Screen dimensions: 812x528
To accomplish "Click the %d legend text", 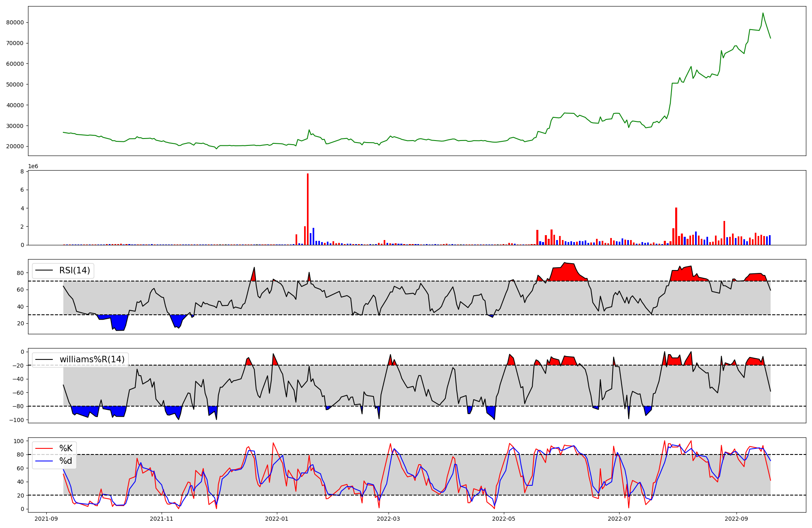I will pos(66,461).
